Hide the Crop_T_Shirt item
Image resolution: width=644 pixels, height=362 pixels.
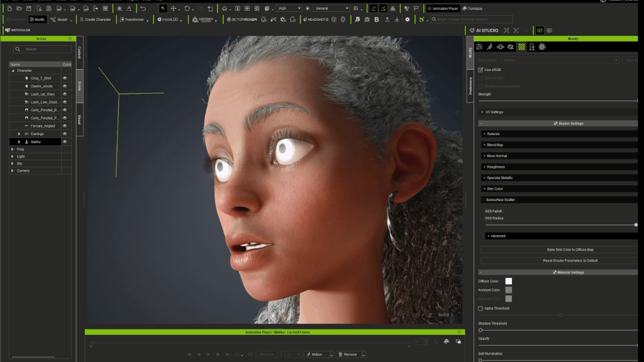[65, 78]
